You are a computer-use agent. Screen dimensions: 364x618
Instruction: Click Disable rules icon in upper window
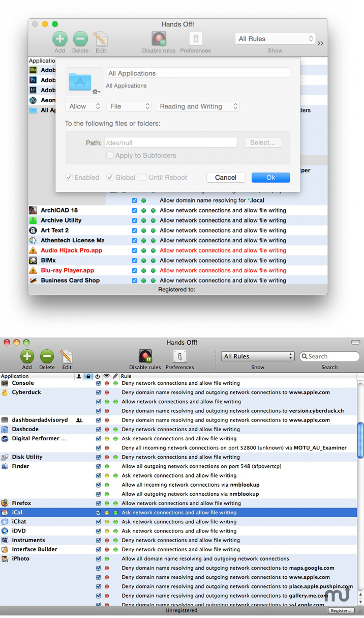159,39
